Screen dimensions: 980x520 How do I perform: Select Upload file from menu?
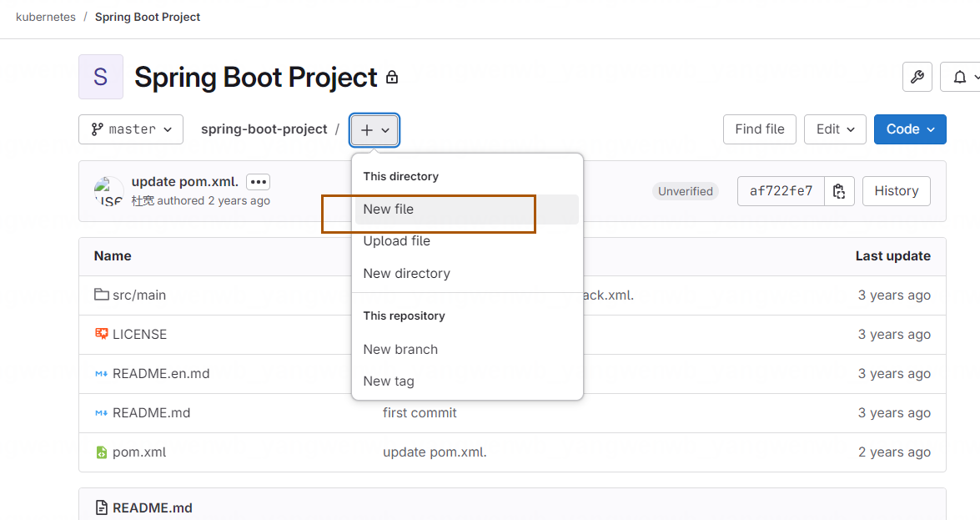[x=466, y=241]
